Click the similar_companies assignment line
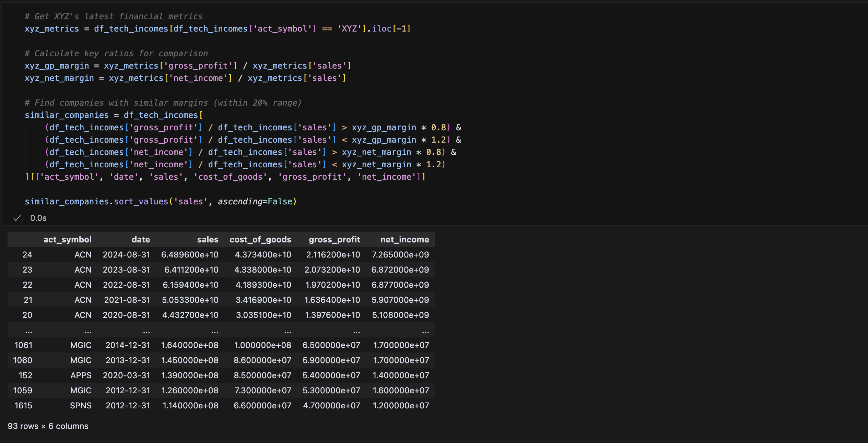 click(x=114, y=115)
